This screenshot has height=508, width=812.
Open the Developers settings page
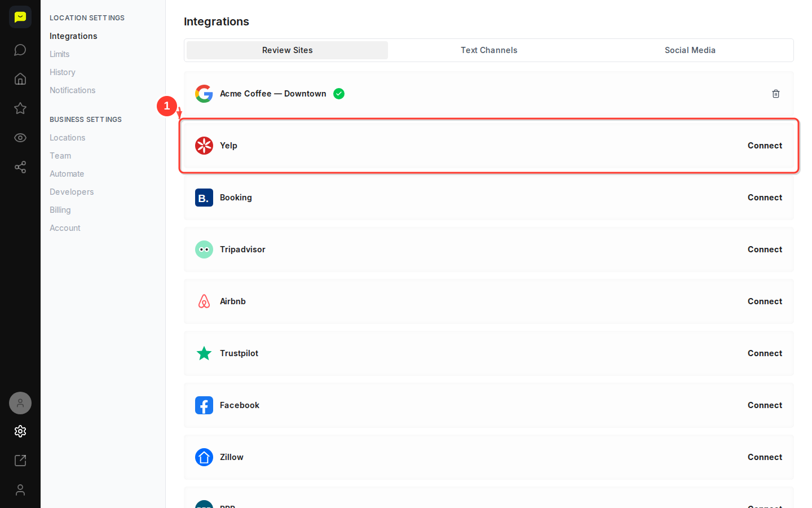72,192
